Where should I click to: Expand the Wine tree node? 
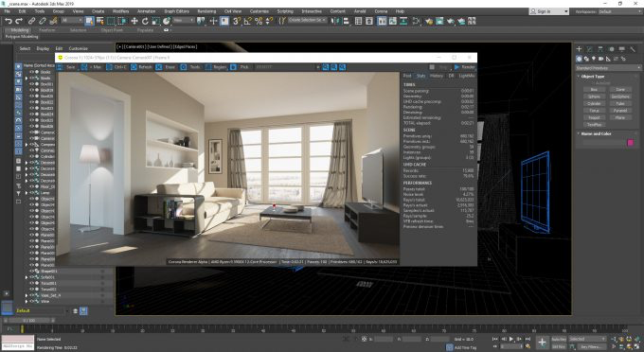coord(27,301)
